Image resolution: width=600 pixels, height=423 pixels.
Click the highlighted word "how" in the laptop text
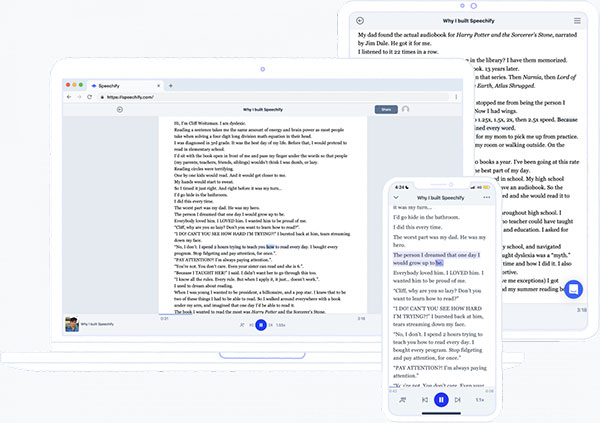coord(270,247)
